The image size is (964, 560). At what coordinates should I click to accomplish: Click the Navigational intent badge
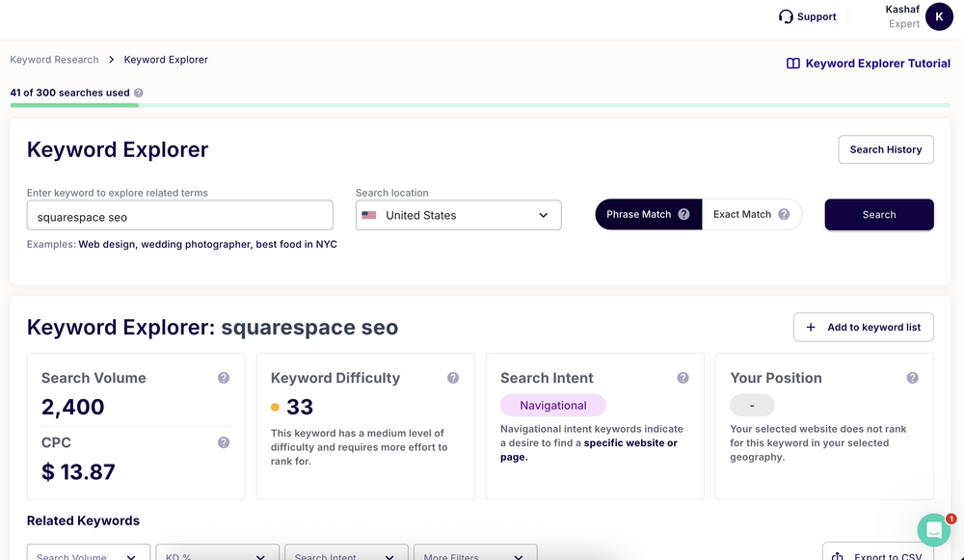[553, 405]
